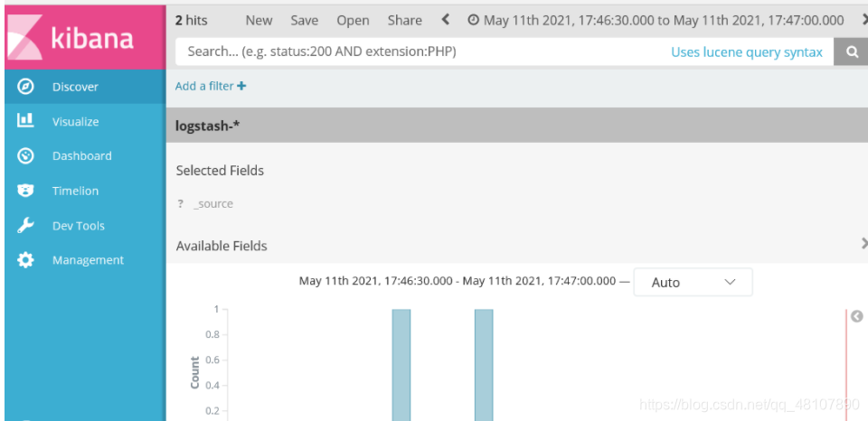868x421 pixels.
Task: Select the Dashboard label in sidebar
Action: point(82,156)
